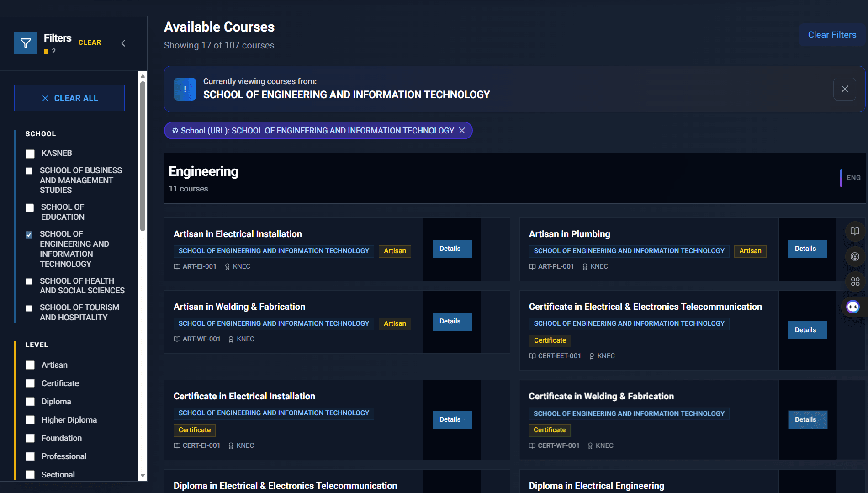
Task: Uncheck School of Engineering and Information Technology
Action: (29, 235)
